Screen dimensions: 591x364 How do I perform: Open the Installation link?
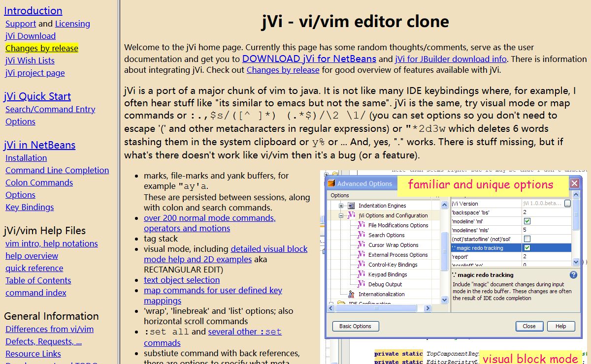(x=26, y=158)
